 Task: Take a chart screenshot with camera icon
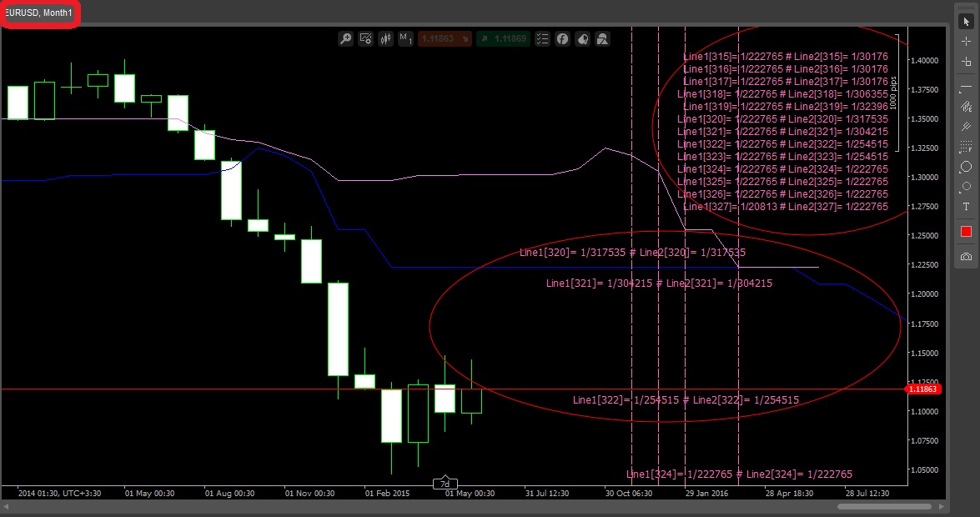pos(966,257)
